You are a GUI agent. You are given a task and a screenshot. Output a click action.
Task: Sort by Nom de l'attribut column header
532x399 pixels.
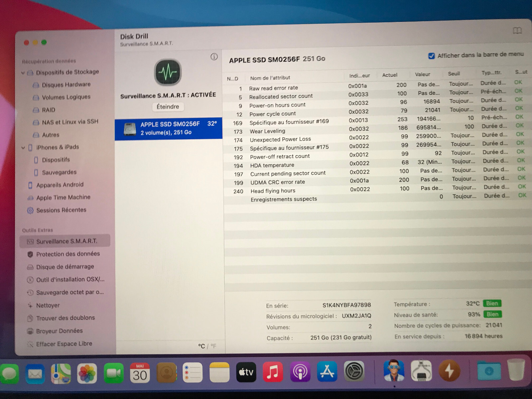[270, 78]
